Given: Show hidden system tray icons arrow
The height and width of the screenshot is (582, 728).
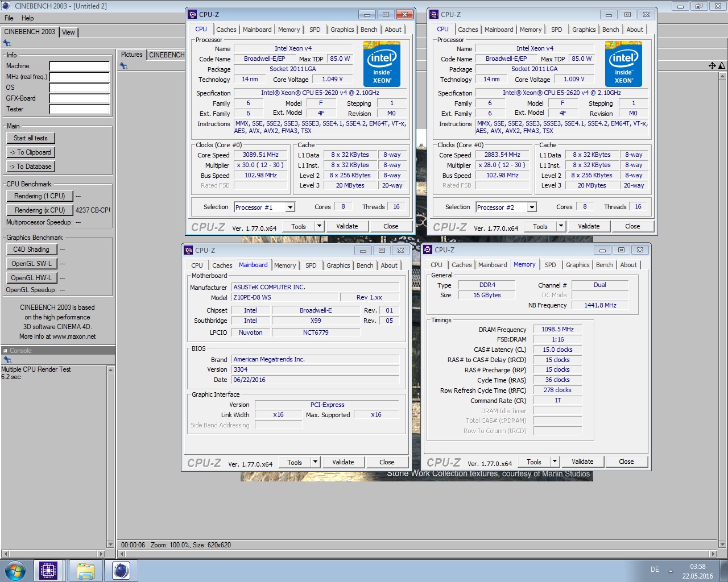Looking at the screenshot, I should coord(671,571).
